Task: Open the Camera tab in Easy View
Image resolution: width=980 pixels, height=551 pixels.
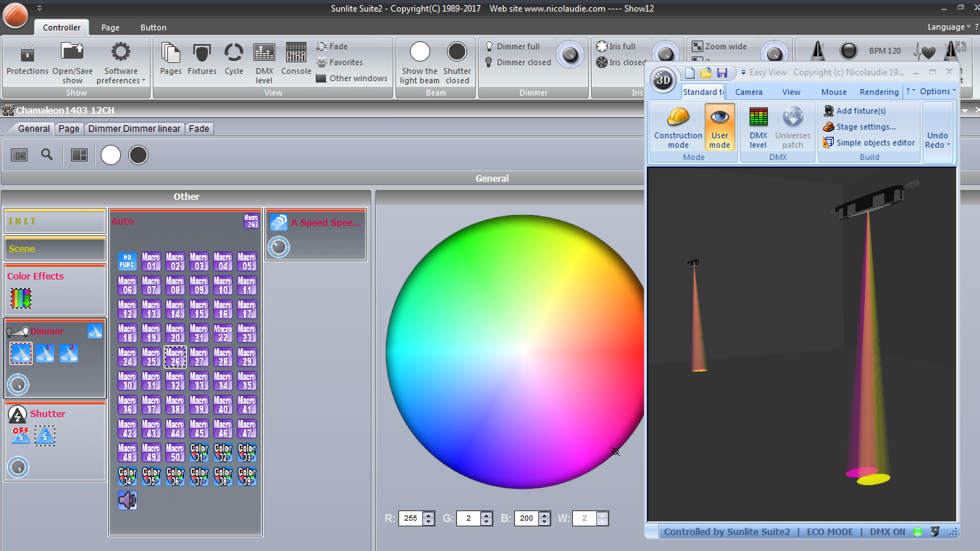Action: (748, 92)
